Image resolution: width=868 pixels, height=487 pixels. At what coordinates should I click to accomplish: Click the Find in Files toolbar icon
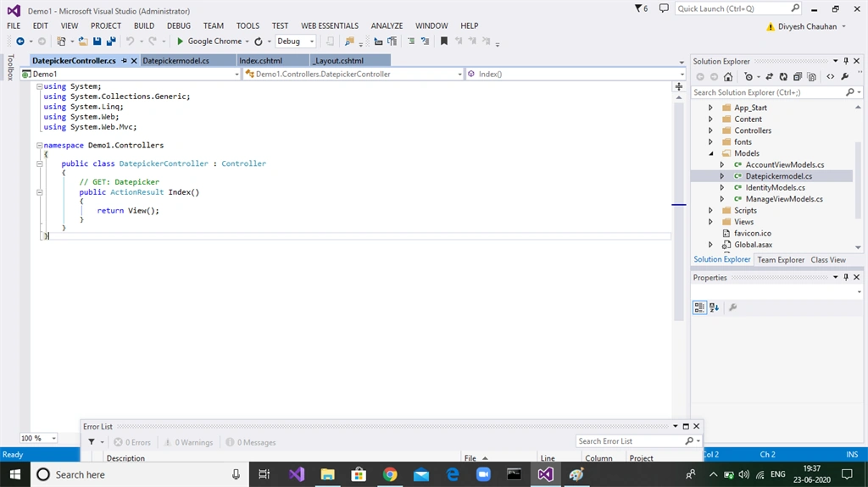click(349, 41)
